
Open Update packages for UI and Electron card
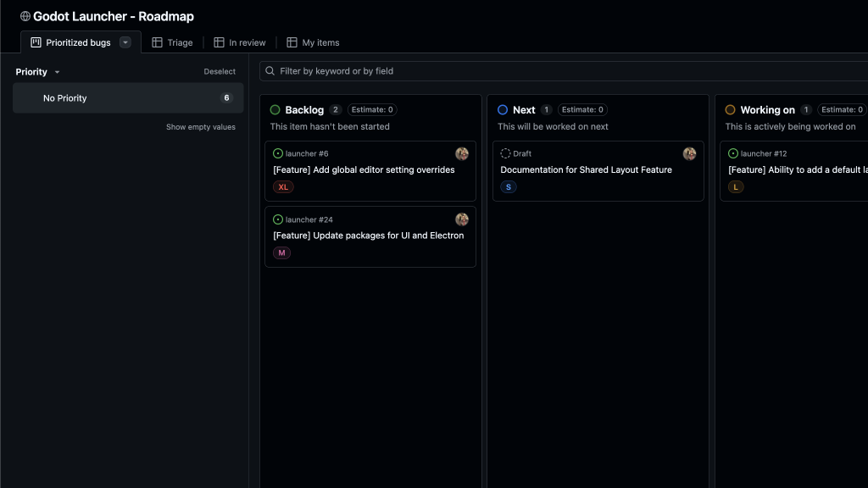[x=368, y=236]
